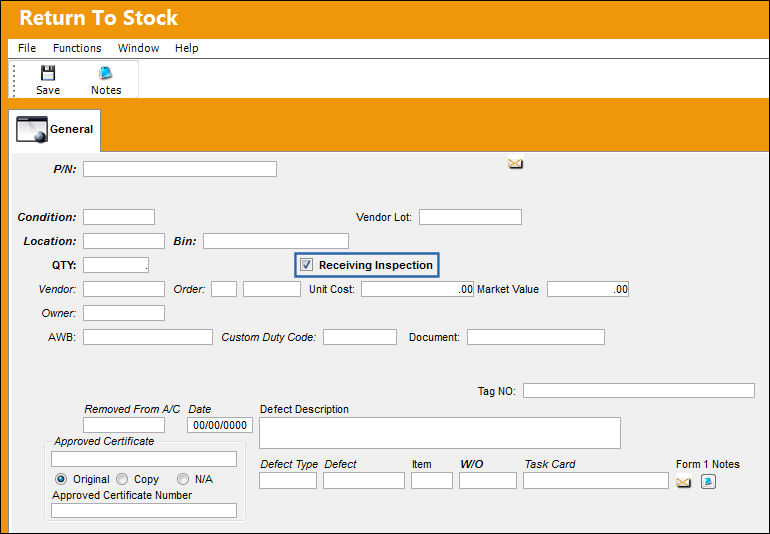Click the Return To Stock window title
770x534 pixels.
click(x=98, y=18)
